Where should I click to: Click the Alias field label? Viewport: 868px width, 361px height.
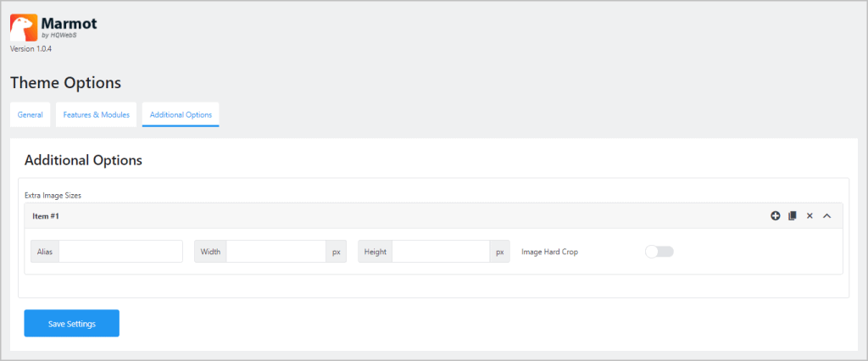point(45,252)
